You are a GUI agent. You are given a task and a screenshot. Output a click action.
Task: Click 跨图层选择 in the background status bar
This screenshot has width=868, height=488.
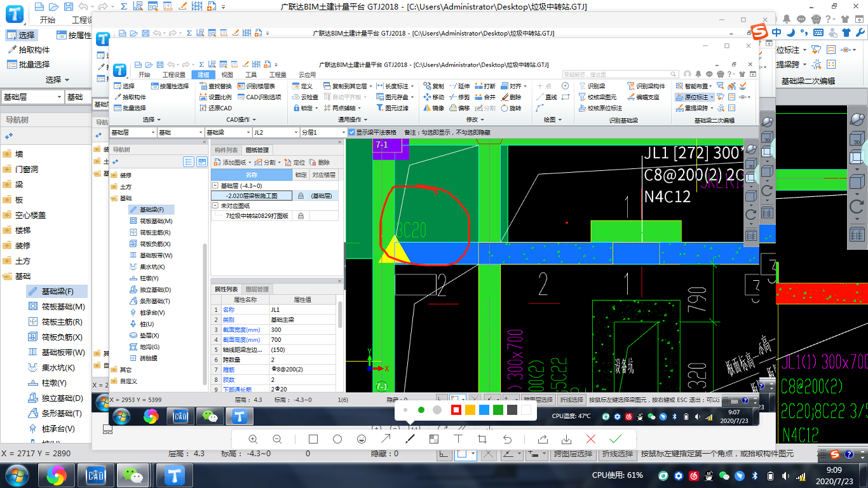(573, 454)
